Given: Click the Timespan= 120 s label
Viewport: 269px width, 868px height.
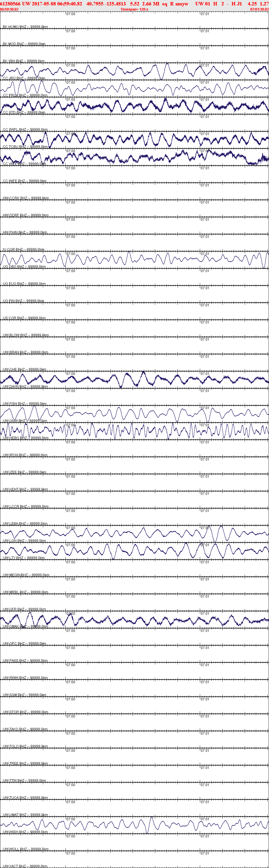Looking at the screenshot, I should coord(134,9).
